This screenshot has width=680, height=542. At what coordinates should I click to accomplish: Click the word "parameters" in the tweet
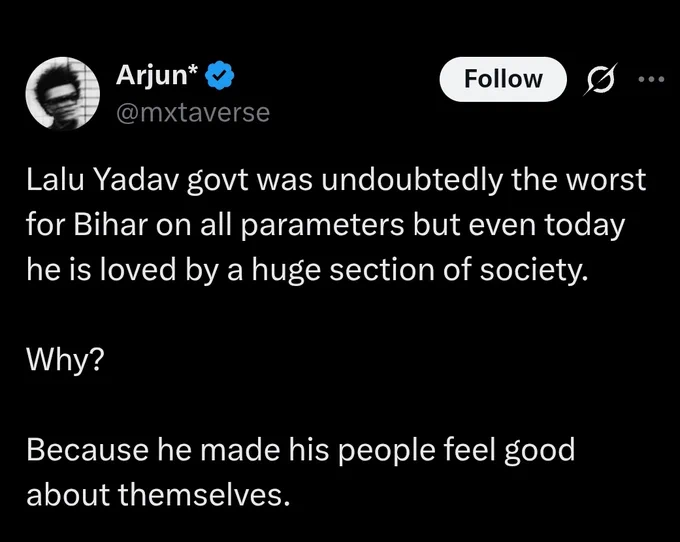[322, 225]
